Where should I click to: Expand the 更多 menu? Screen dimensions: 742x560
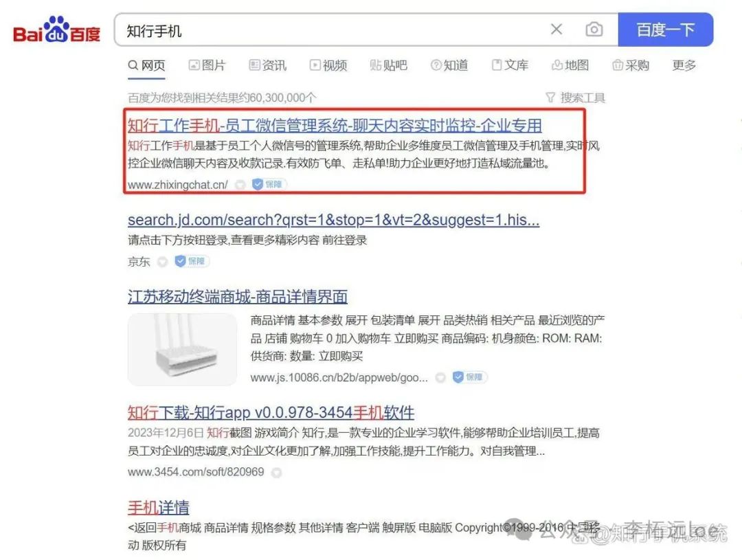pyautogui.click(x=684, y=65)
